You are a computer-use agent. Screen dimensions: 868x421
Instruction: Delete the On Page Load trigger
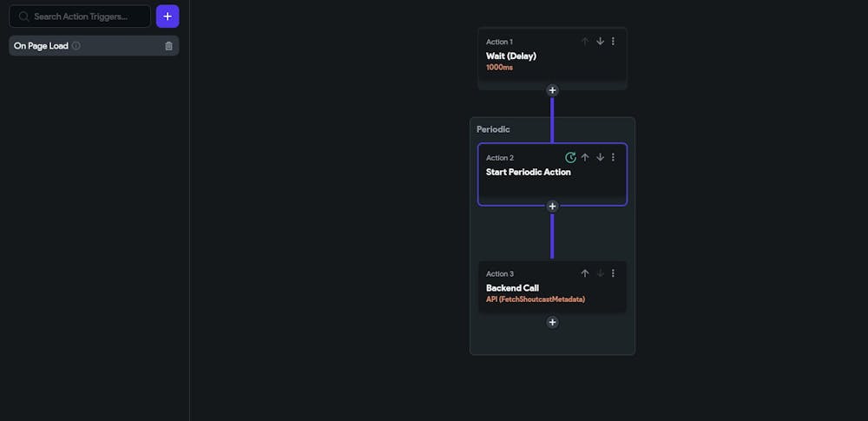point(168,46)
